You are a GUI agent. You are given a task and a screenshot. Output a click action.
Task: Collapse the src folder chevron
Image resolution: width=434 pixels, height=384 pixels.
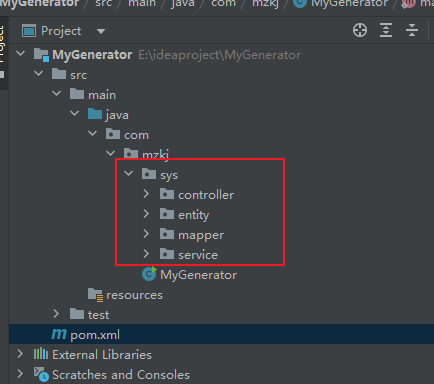[39, 73]
